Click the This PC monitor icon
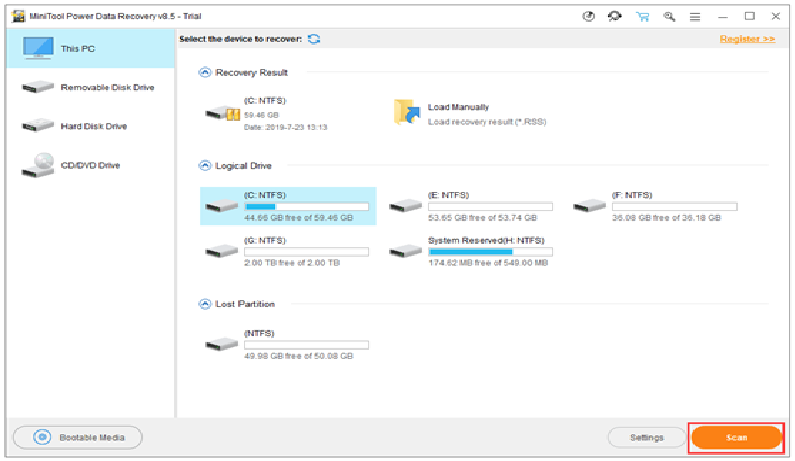The image size is (795, 461). [x=38, y=48]
